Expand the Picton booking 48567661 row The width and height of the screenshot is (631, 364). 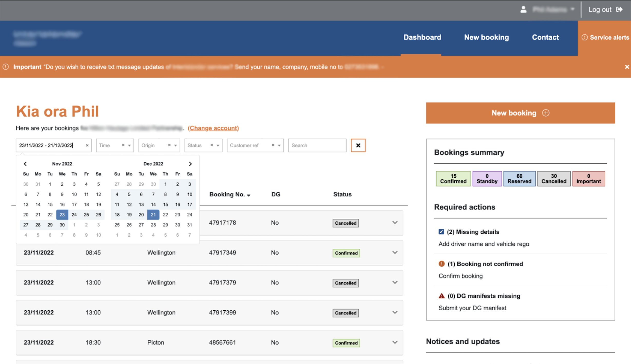click(395, 342)
